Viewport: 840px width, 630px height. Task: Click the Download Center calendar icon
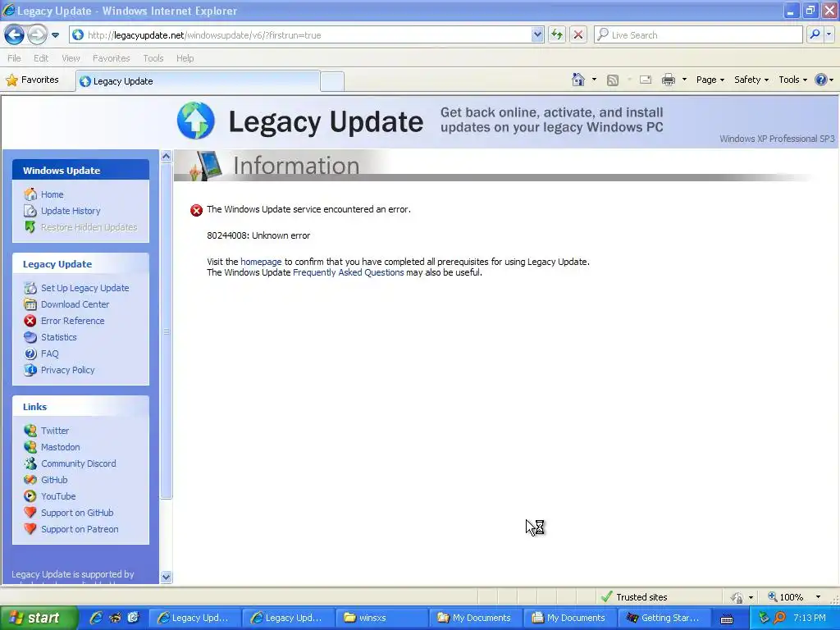click(x=30, y=304)
